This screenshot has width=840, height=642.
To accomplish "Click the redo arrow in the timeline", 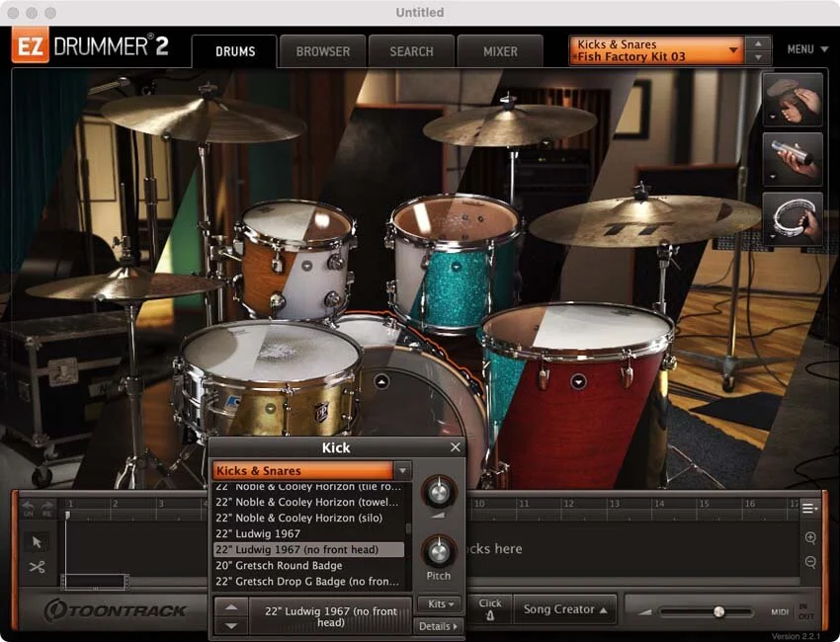I will [47, 508].
